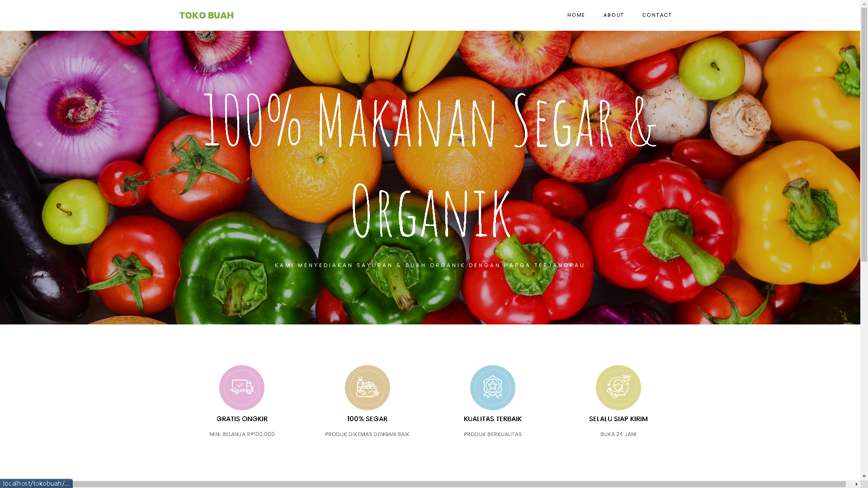The width and height of the screenshot is (868, 488).
Task: Click the Buka 24 Jam text
Action: (618, 434)
